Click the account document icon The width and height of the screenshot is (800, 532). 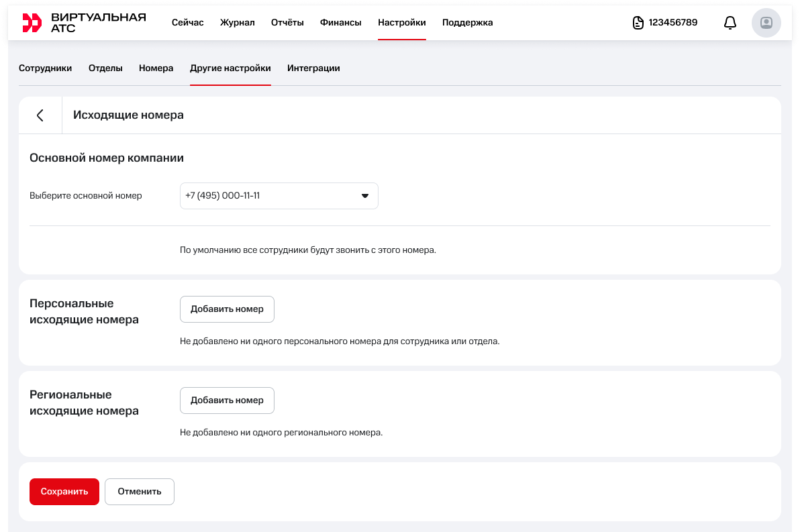pos(638,23)
